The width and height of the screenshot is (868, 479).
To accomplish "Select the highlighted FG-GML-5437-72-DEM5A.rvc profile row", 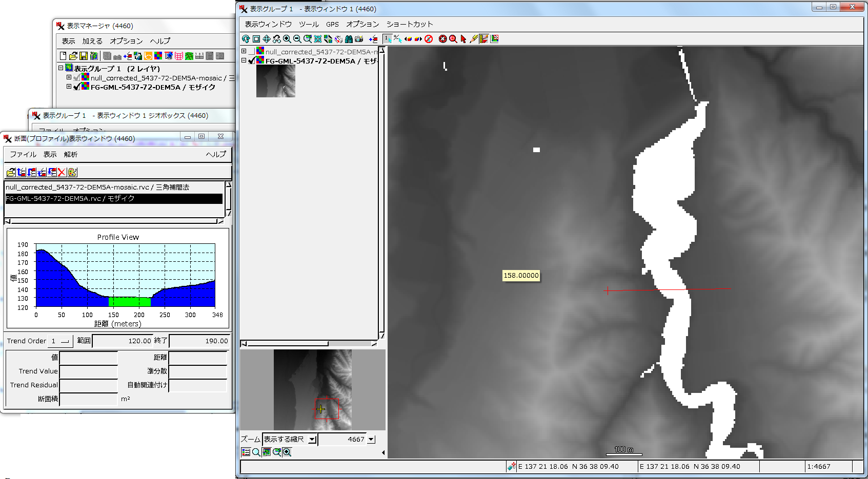I will pyautogui.click(x=114, y=198).
